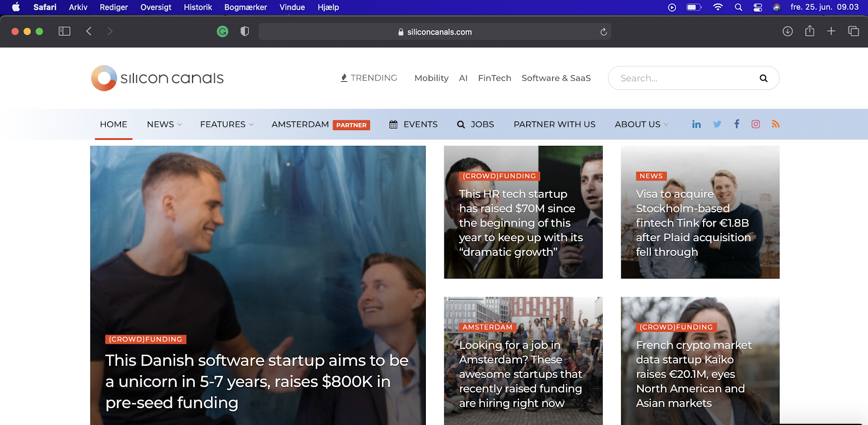
Task: Click (CROWD)FUNDING tag on HR tech article
Action: (499, 176)
